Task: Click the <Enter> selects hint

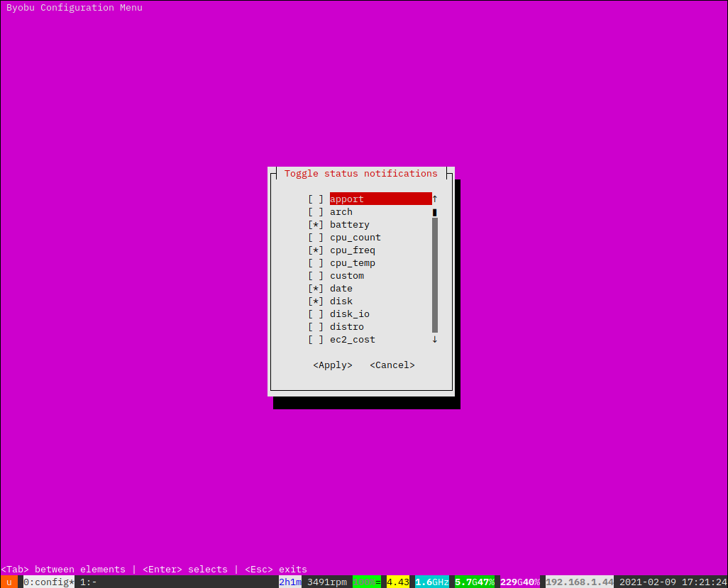Action: [x=185, y=570]
